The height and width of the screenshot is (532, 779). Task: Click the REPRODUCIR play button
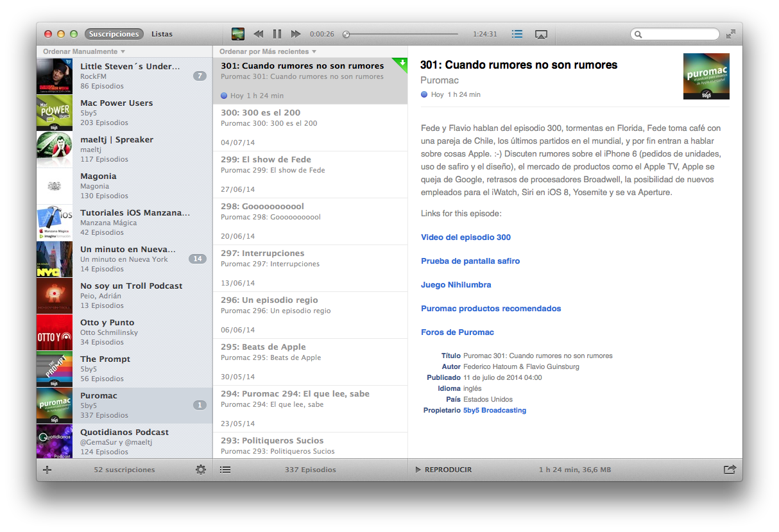(x=443, y=470)
